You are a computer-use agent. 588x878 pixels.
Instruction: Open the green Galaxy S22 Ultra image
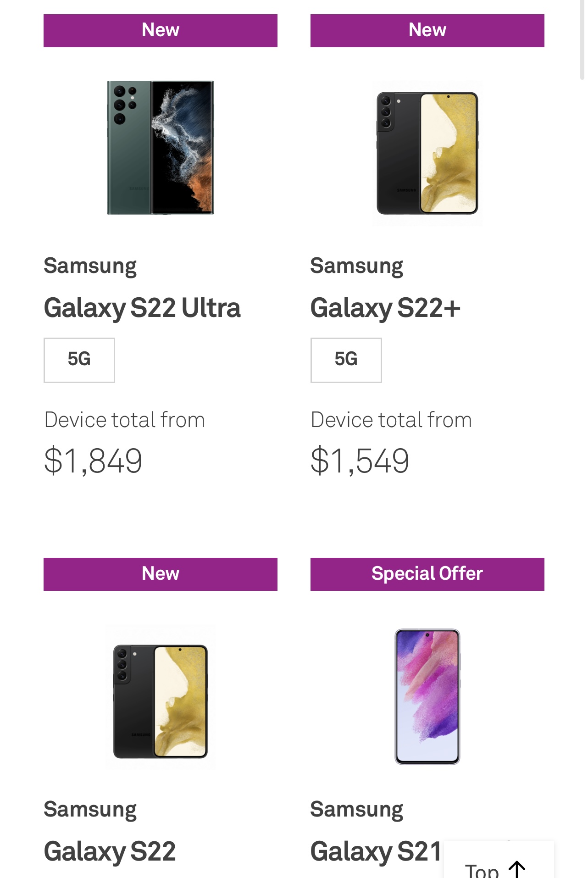tap(161, 148)
